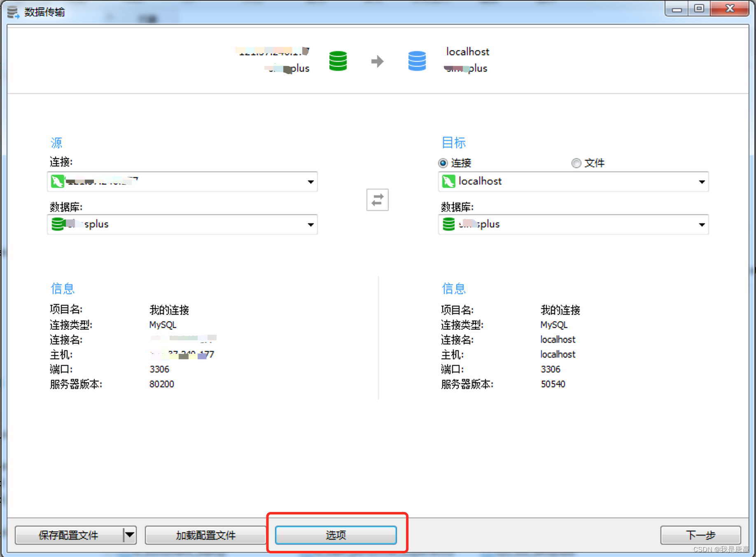This screenshot has height=557, width=756.
Task: Click the database icon in target database box
Action: [x=448, y=224]
